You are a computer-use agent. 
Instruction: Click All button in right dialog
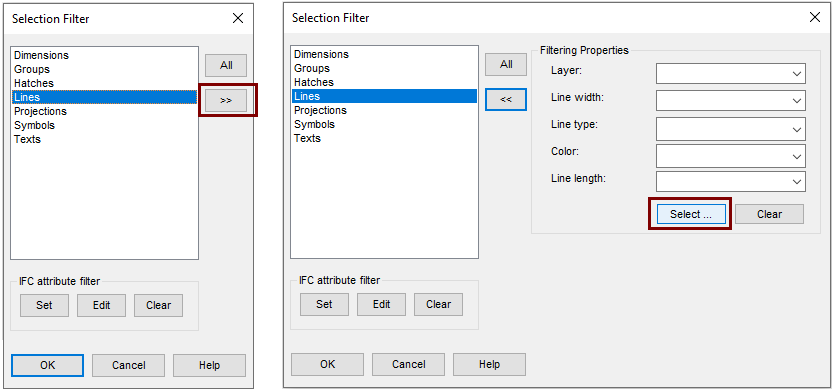(506, 64)
